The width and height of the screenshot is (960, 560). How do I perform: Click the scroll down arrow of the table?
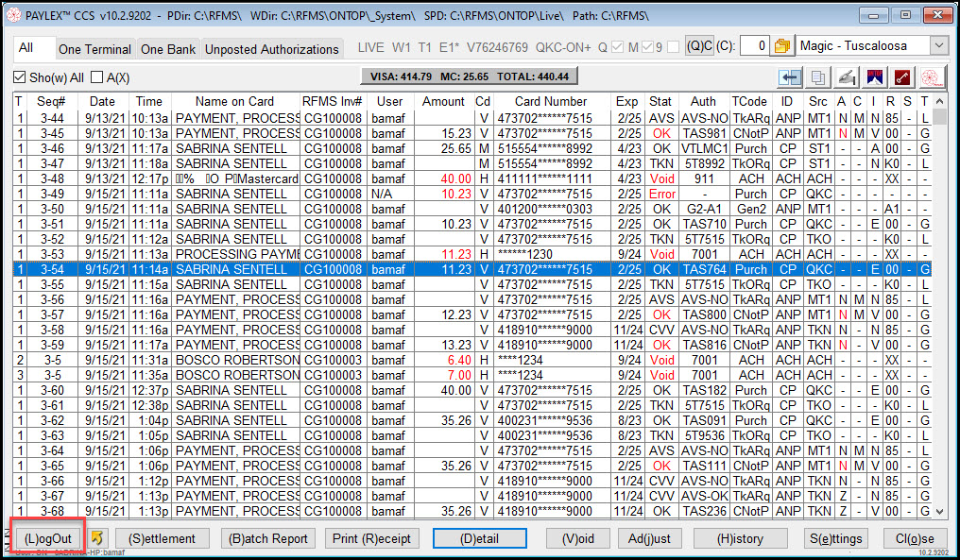(x=940, y=511)
